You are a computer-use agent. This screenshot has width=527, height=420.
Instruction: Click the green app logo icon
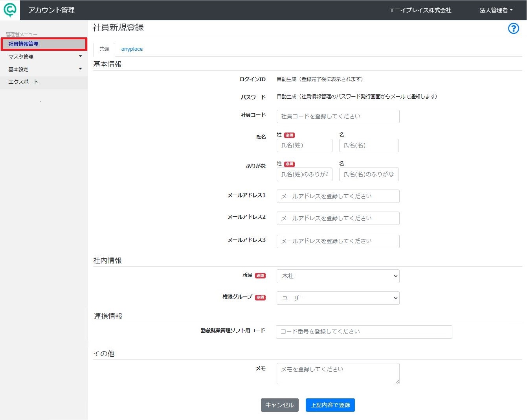[10, 10]
